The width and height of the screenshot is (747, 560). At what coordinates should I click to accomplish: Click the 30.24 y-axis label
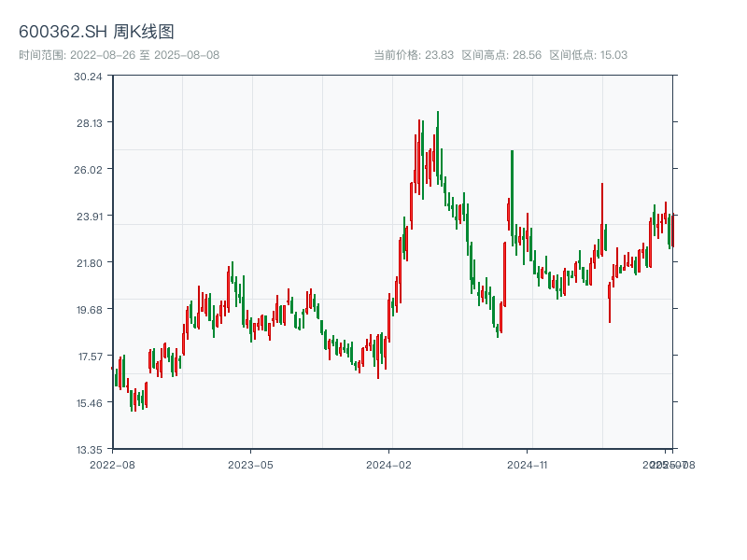pyautogui.click(x=89, y=77)
